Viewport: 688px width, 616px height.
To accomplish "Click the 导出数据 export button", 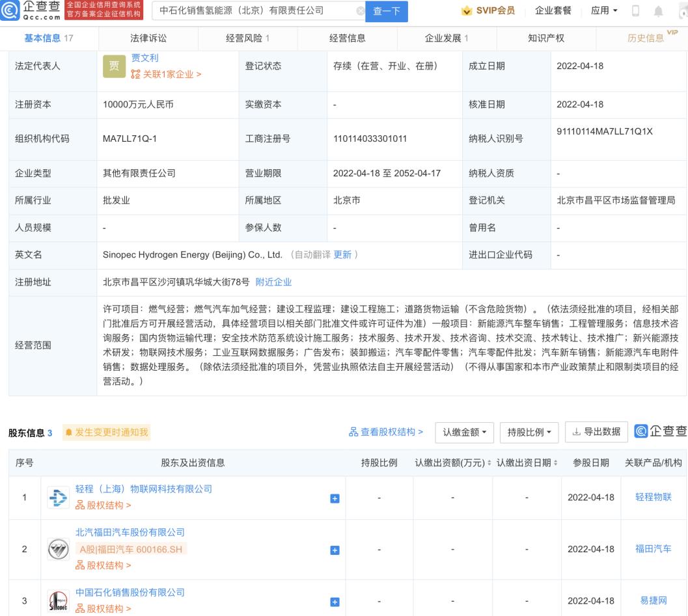I will (596, 432).
